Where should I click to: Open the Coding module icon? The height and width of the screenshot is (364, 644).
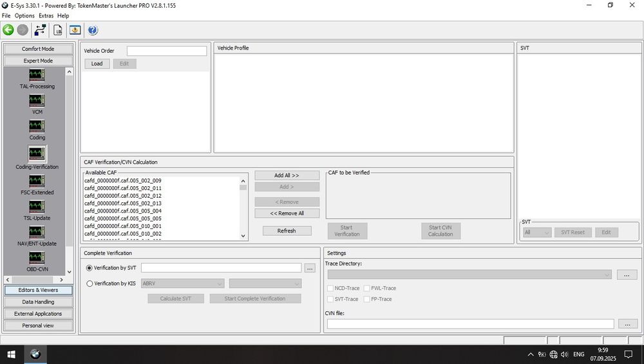tap(37, 126)
